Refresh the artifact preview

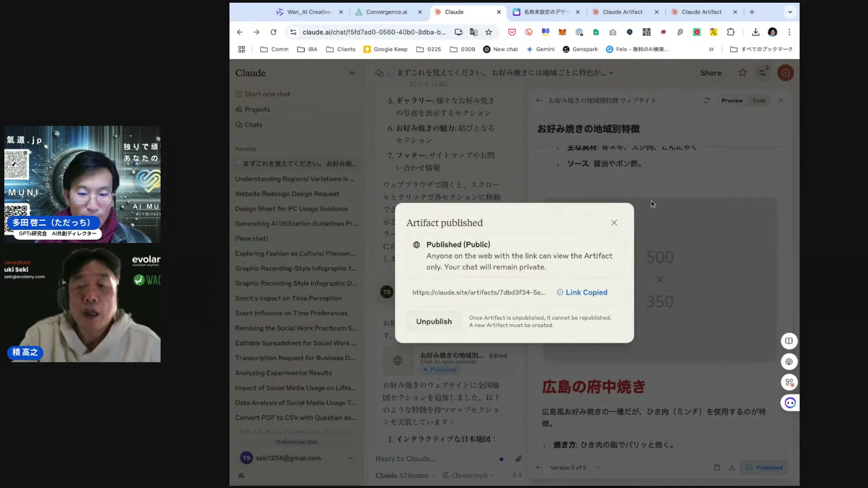[x=706, y=100]
